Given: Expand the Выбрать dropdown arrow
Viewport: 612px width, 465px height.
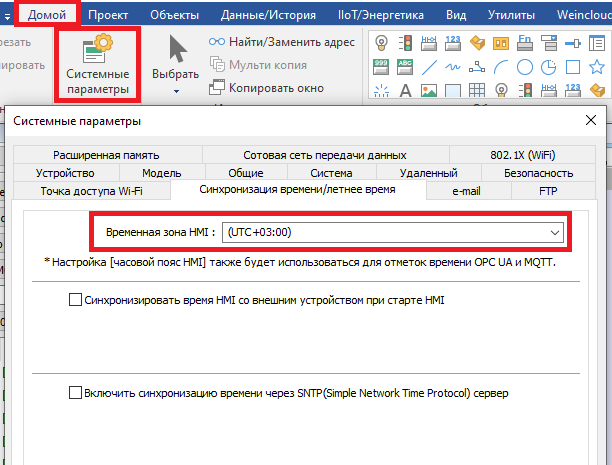Looking at the screenshot, I should (x=175, y=91).
